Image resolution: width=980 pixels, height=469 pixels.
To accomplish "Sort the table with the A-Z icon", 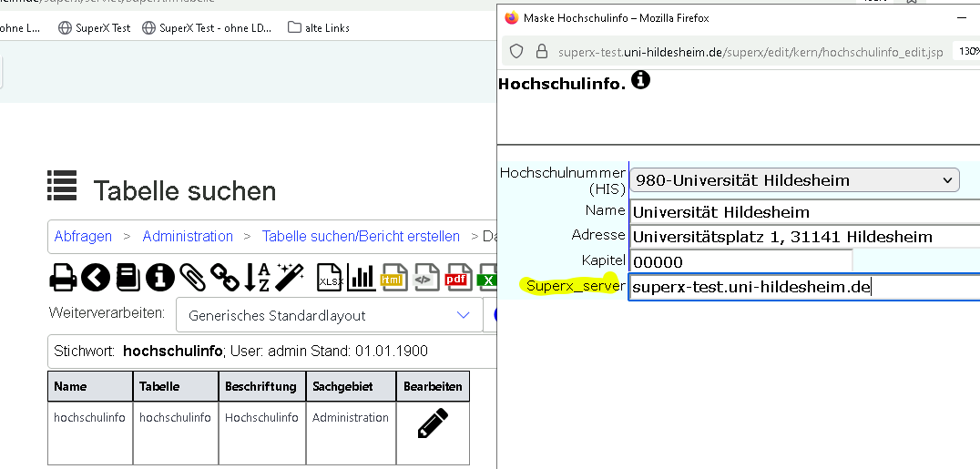I will pos(257,277).
